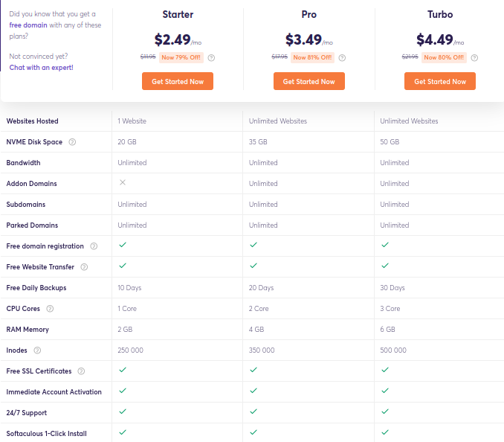
Task: Open Chat with an expert link
Action: pyautogui.click(x=41, y=68)
